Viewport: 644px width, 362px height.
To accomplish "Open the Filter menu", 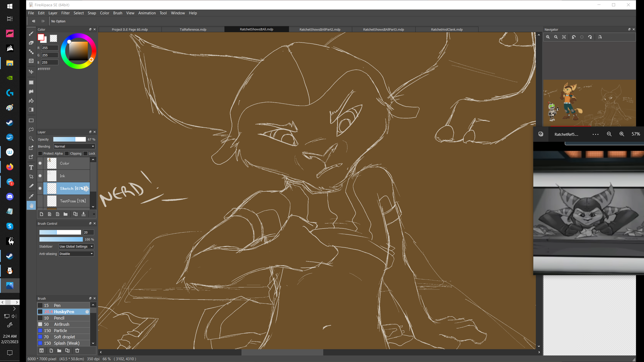I will pos(65,13).
